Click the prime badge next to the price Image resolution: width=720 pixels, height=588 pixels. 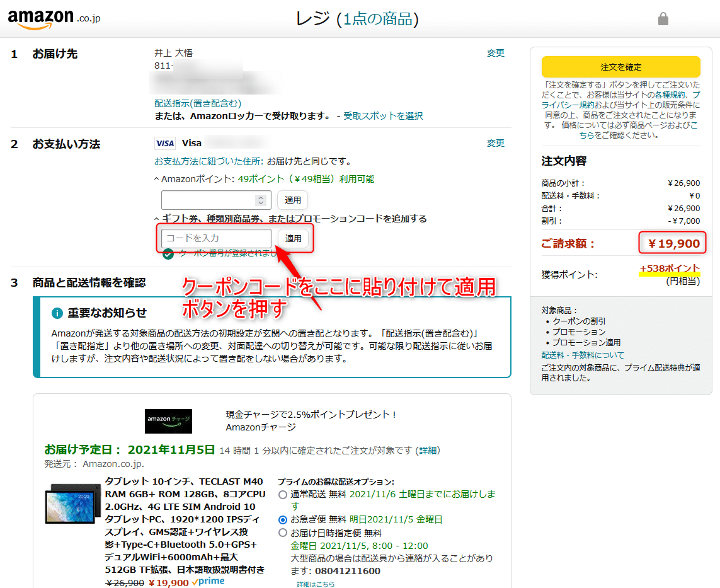coord(208,582)
